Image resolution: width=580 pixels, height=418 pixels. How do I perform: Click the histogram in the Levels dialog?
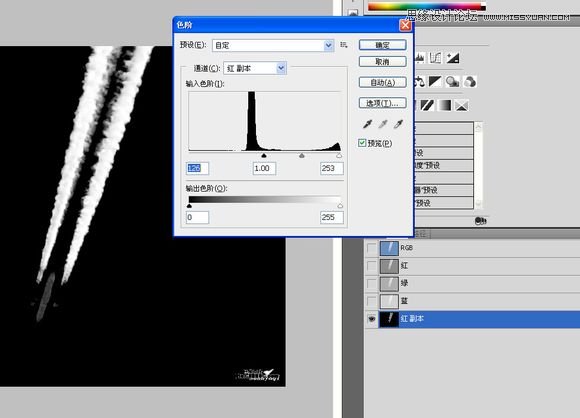click(x=264, y=121)
